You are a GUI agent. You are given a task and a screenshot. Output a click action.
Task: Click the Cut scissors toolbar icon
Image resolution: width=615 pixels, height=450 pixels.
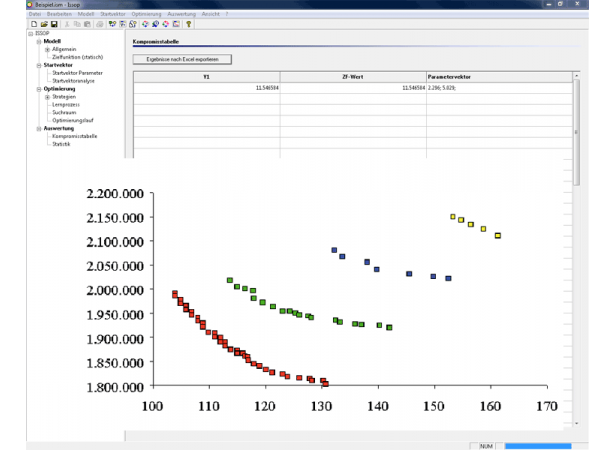(67, 23)
